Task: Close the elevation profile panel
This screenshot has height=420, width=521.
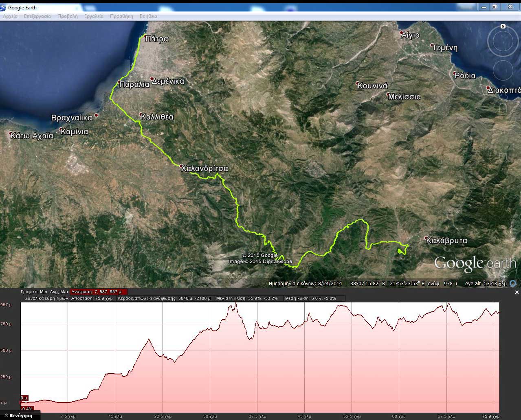Action: coord(517,292)
